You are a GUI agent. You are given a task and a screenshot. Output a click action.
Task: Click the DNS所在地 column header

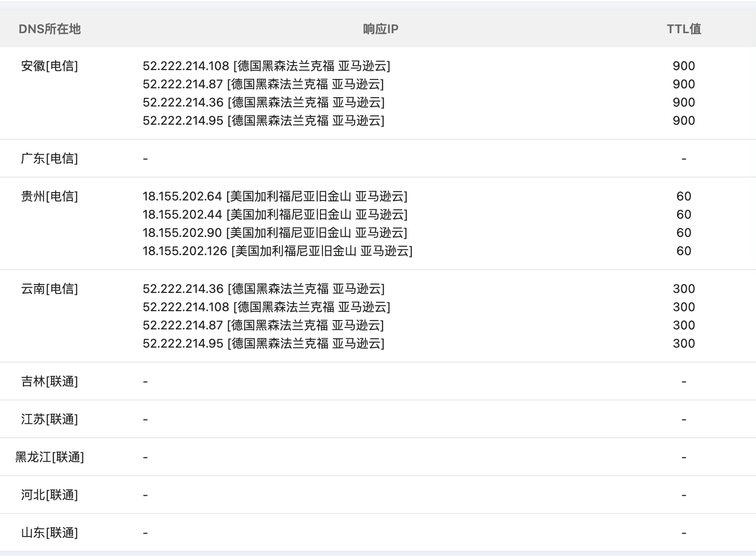tap(50, 29)
